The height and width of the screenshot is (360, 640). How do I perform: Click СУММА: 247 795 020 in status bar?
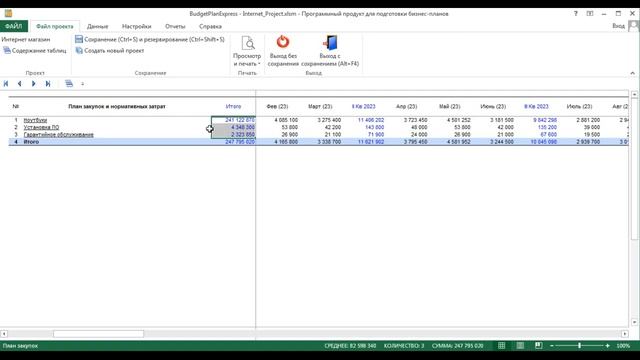(458, 346)
